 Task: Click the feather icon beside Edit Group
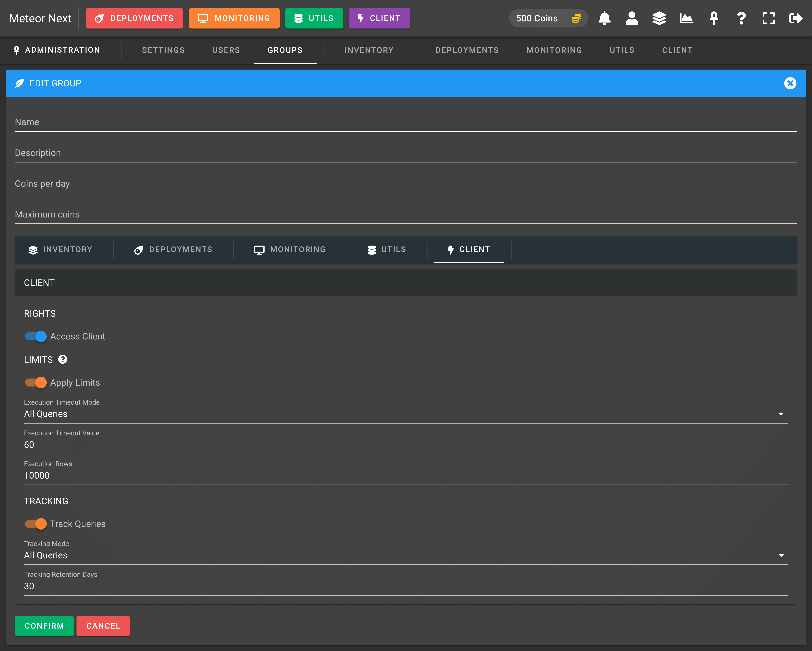19,83
